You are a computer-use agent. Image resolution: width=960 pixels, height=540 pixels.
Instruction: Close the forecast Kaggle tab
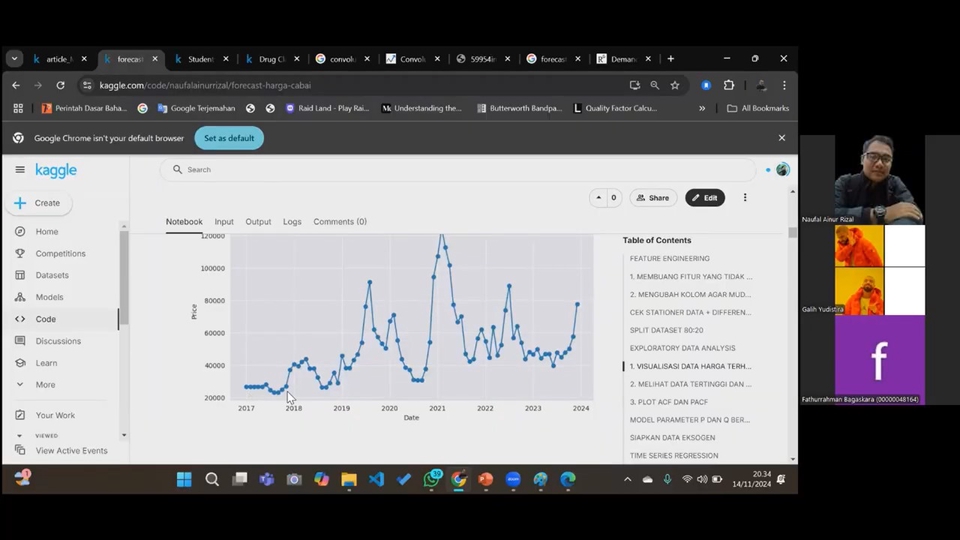coord(155,59)
